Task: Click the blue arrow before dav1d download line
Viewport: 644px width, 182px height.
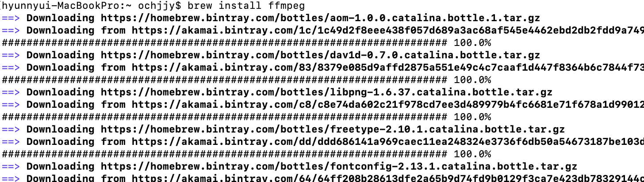Action: click(x=11, y=55)
